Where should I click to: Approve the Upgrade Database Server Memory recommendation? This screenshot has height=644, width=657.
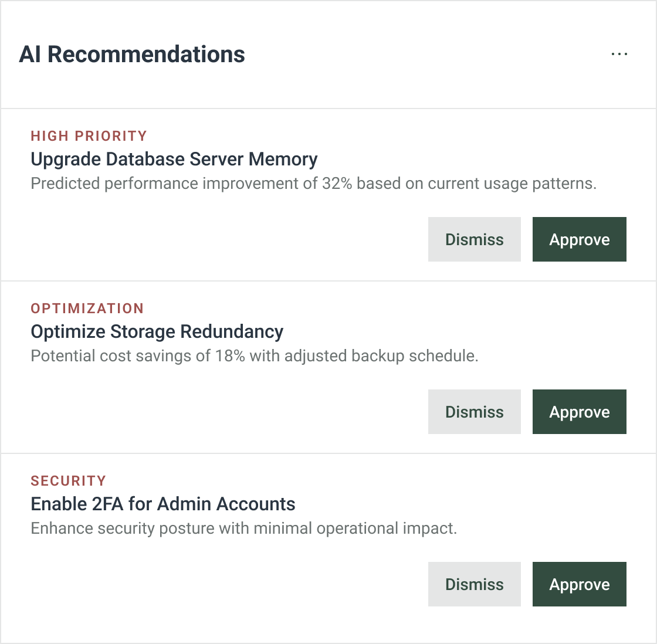point(579,239)
